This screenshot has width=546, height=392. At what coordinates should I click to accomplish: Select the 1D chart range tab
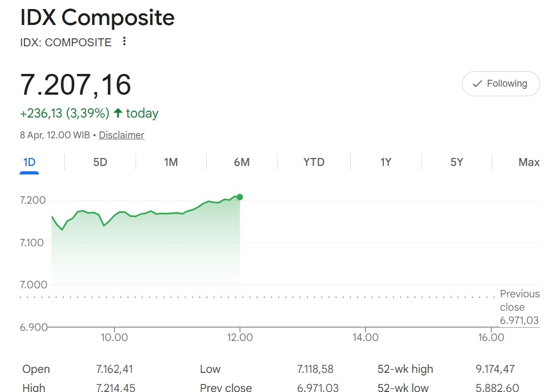pyautogui.click(x=29, y=162)
